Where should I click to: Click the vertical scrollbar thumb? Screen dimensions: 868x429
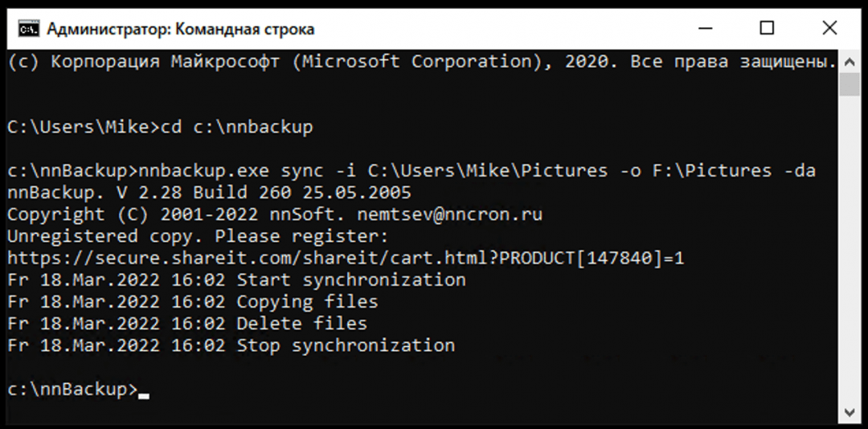[849, 84]
